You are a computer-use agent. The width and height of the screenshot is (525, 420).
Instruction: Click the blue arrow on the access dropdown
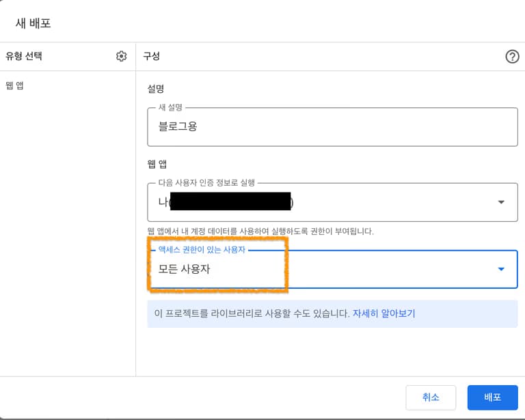coord(501,269)
